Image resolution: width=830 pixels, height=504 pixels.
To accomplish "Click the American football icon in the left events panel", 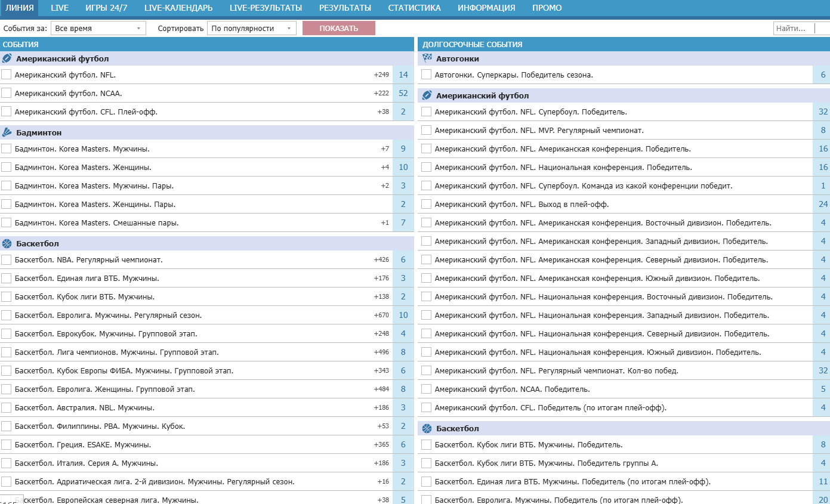I will coord(7,58).
